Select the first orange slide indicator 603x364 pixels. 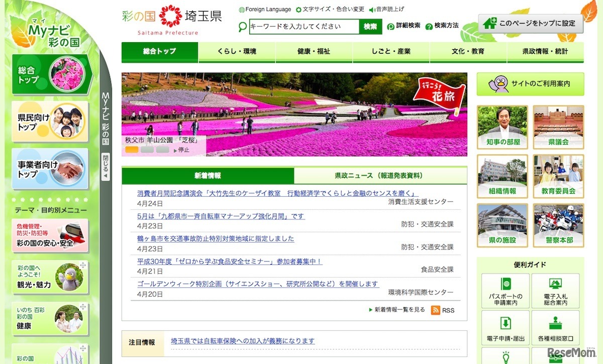(x=132, y=149)
